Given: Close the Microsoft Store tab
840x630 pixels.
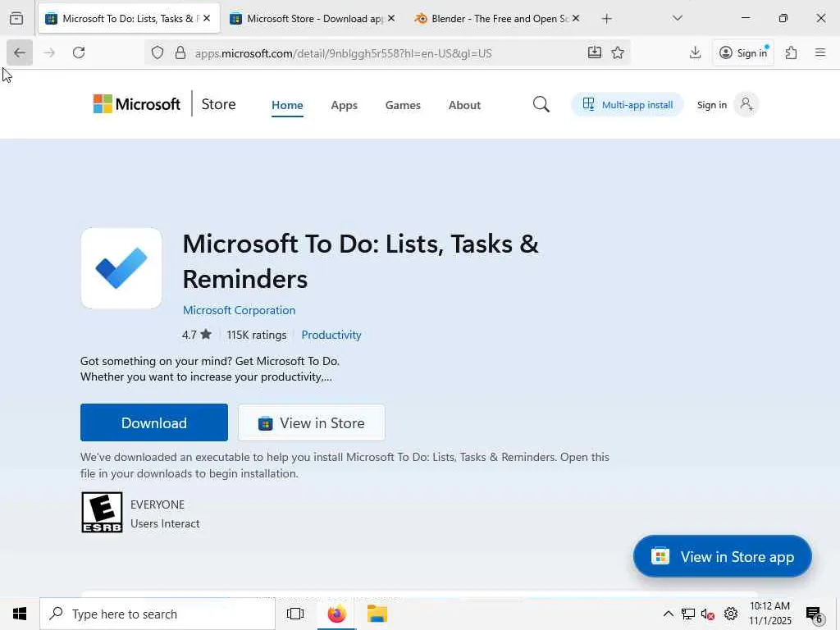Looking at the screenshot, I should [x=391, y=18].
